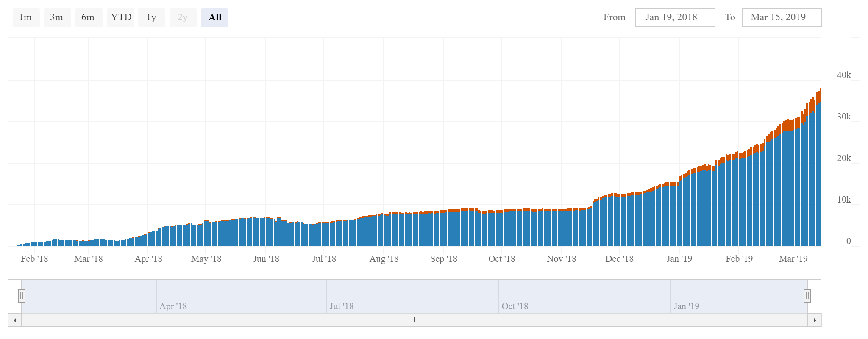
Task: Set range to 1y
Action: click(x=151, y=18)
